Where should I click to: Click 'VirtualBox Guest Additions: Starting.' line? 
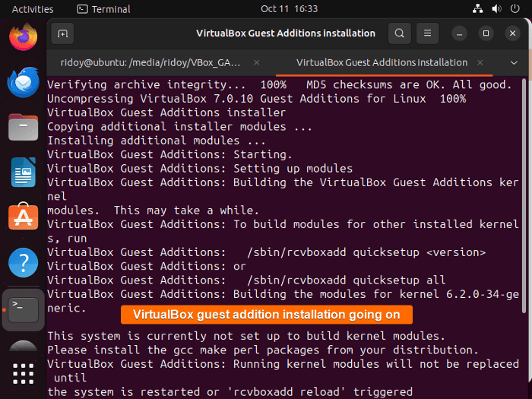point(169,155)
